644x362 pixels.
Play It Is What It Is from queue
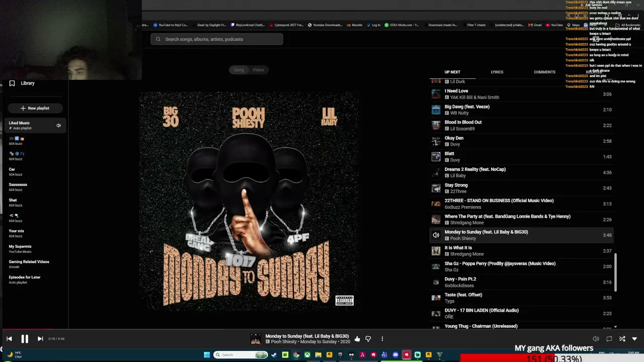(522, 250)
